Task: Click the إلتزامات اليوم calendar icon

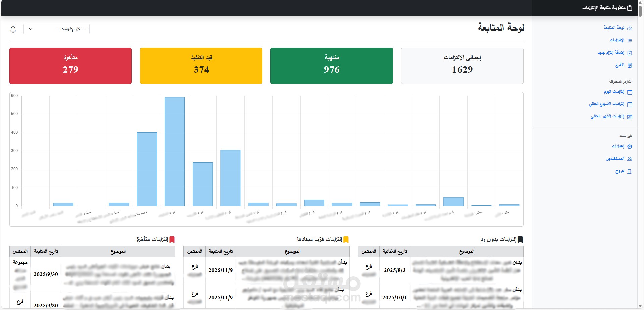Action: (630, 92)
